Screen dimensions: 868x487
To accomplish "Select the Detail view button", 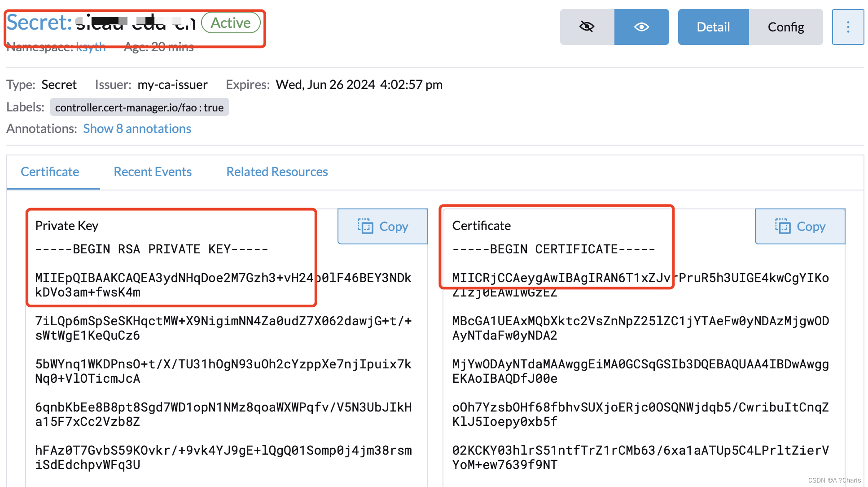I will pos(713,27).
